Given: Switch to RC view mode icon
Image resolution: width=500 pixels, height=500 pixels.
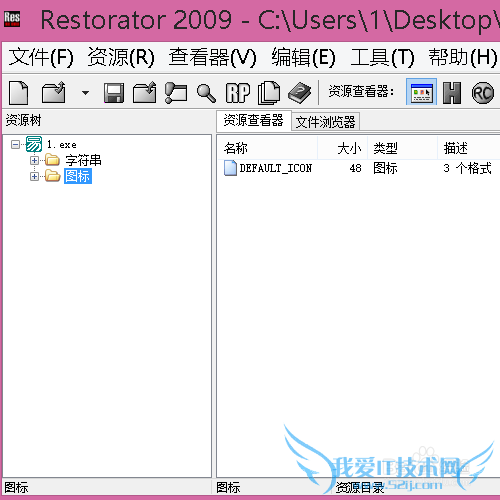Looking at the screenshot, I should point(483,93).
